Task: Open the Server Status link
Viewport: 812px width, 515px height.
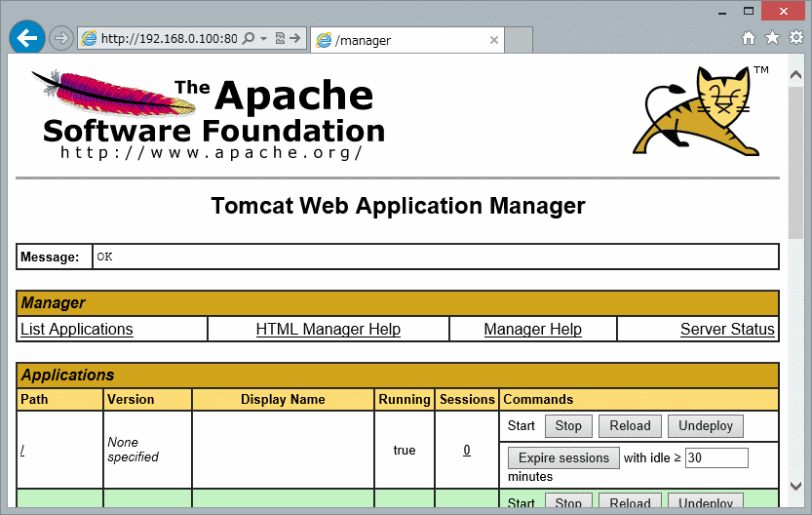Action: [727, 329]
